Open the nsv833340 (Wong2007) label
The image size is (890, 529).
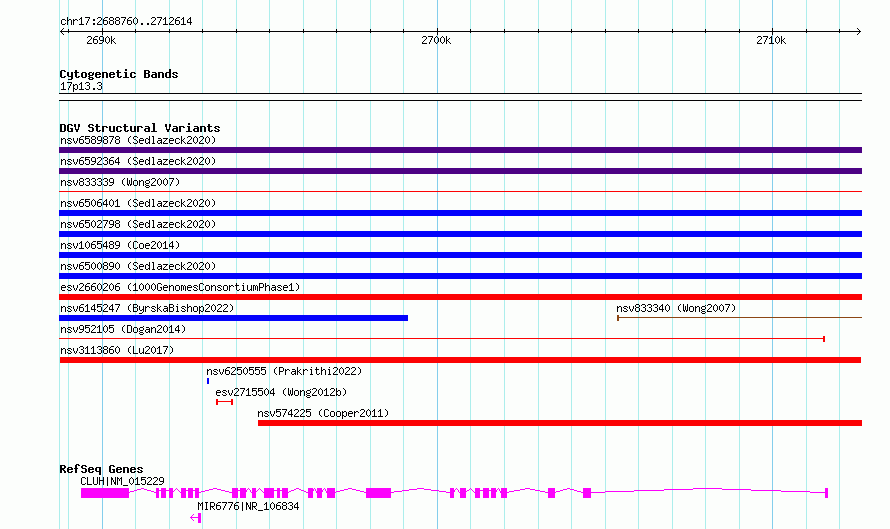(x=676, y=308)
